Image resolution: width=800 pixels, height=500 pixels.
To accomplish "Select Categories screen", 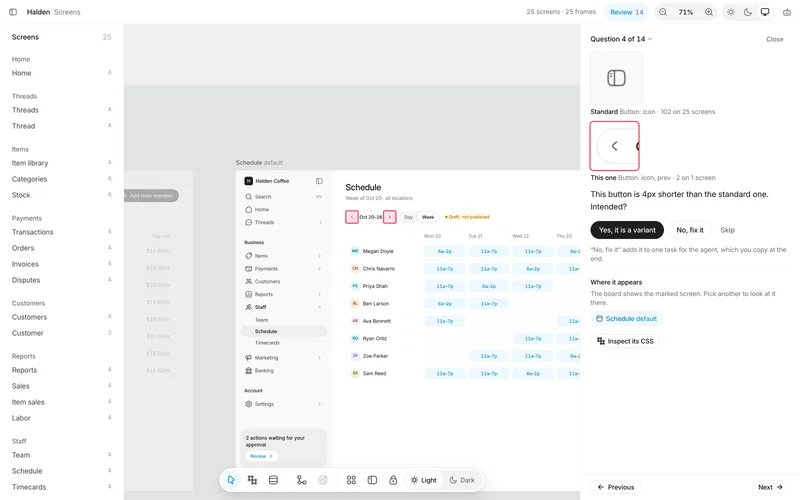I will click(x=61, y=179).
